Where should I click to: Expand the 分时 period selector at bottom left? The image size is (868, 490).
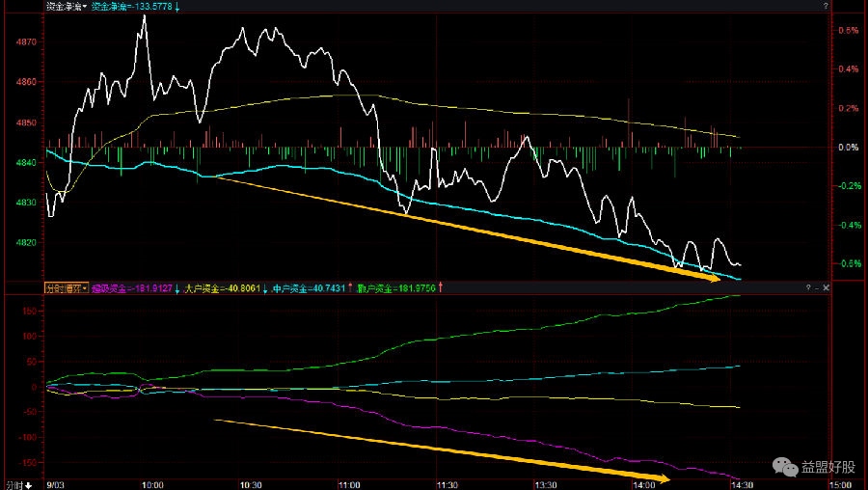pos(18,484)
